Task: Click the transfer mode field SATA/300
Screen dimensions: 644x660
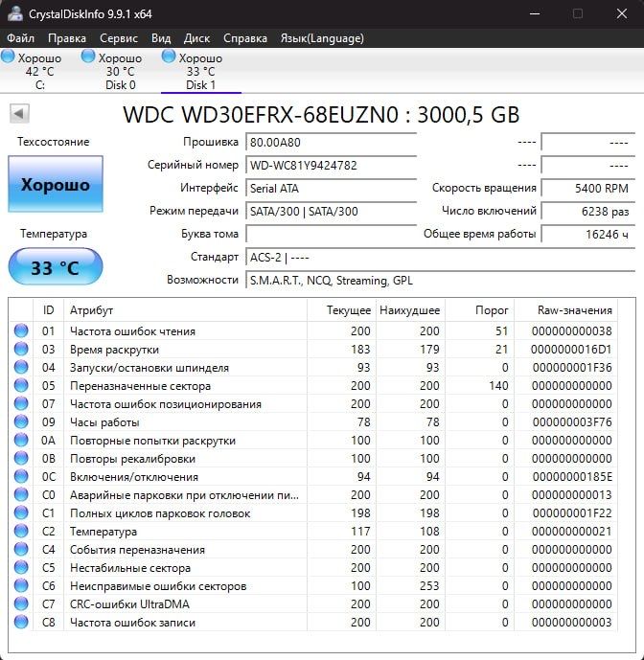Action: tap(331, 211)
